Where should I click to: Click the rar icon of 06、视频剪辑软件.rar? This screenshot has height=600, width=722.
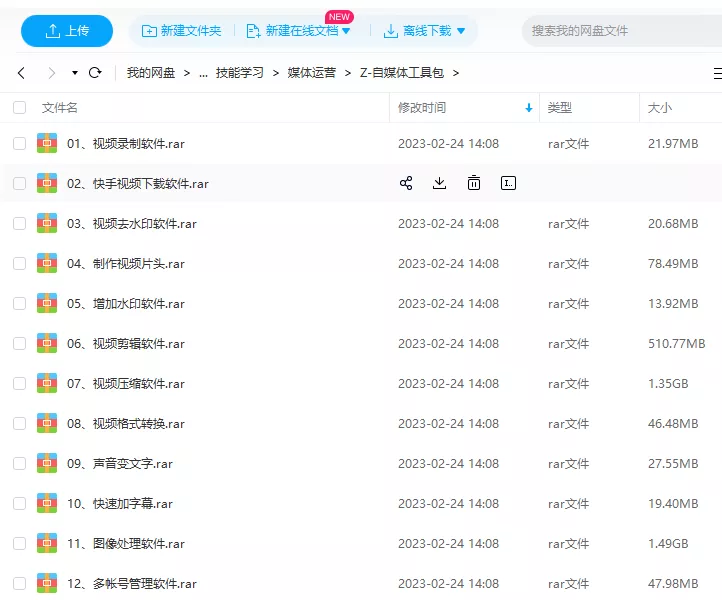47,343
